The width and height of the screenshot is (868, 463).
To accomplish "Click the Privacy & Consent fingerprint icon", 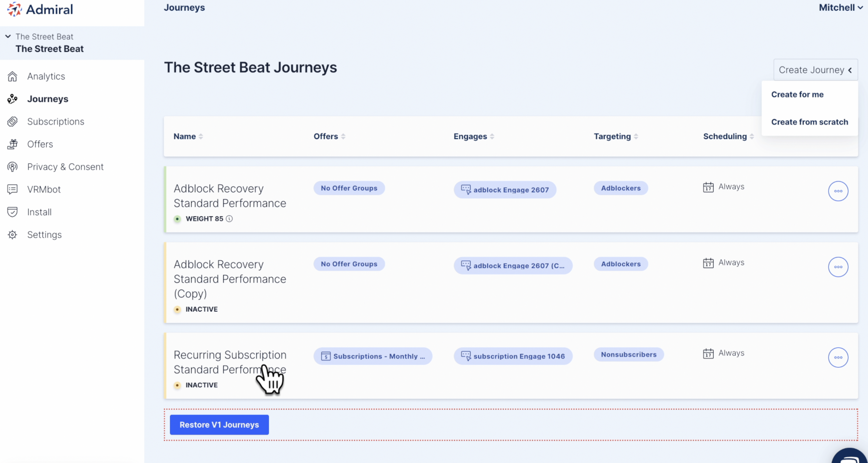I will pyautogui.click(x=13, y=167).
